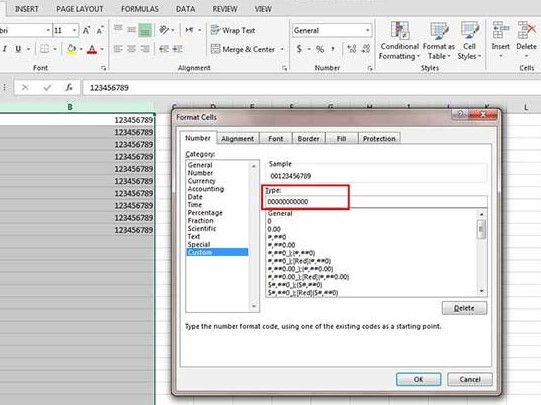Toggle italic formatting
Image resolution: width=541 pixels, height=405 pixels.
5,49
